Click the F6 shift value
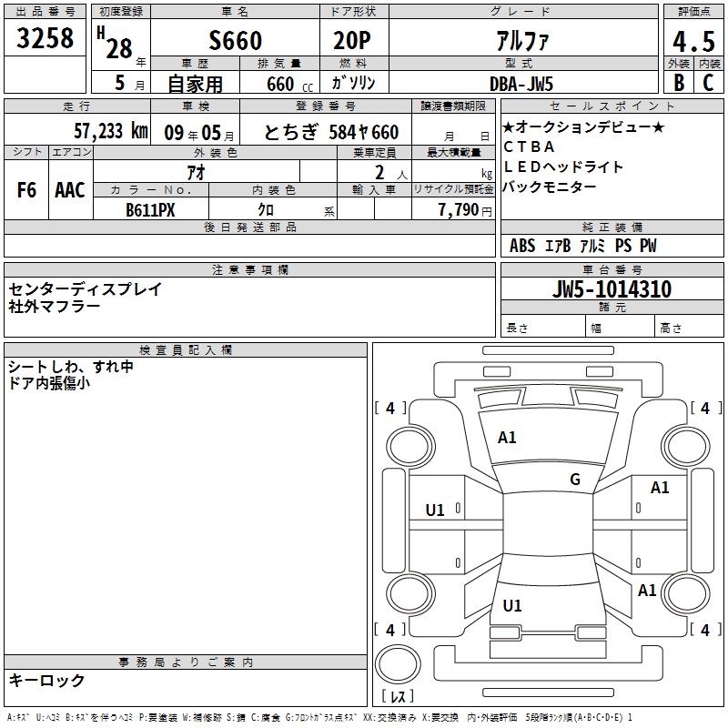 pyautogui.click(x=27, y=190)
